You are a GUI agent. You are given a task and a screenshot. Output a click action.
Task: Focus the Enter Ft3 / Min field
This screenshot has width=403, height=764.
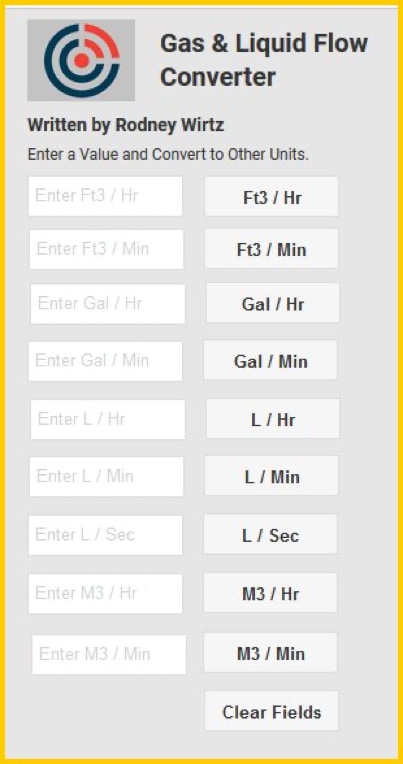point(106,249)
